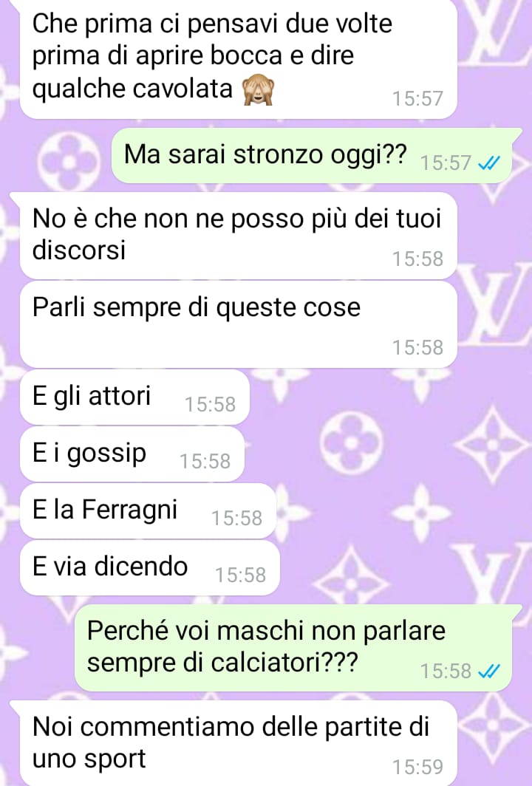Click double check marks on 'Perché voi maschi' message

point(489,671)
